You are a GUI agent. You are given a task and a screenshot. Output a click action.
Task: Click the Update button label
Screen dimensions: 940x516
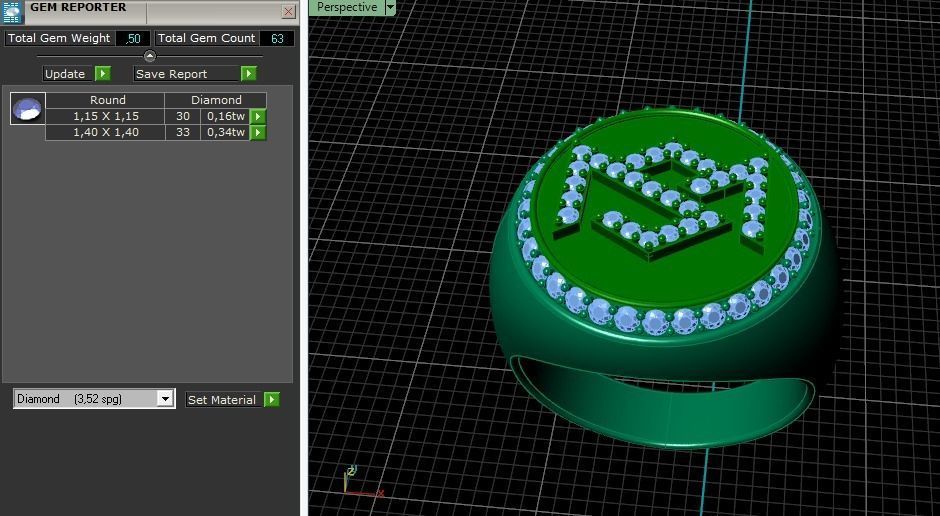pyautogui.click(x=65, y=74)
